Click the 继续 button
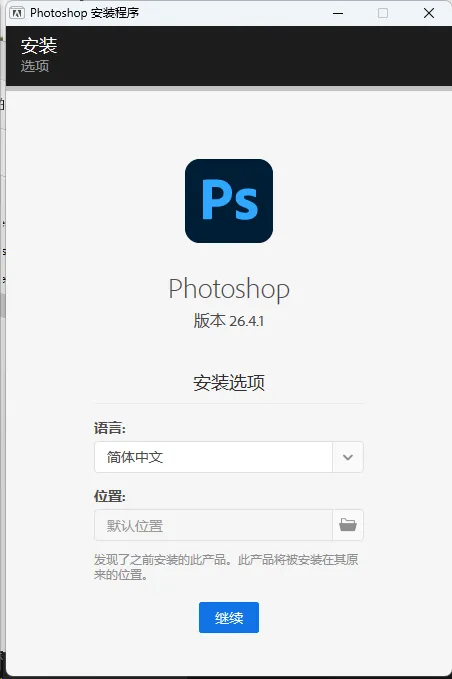 pos(229,618)
